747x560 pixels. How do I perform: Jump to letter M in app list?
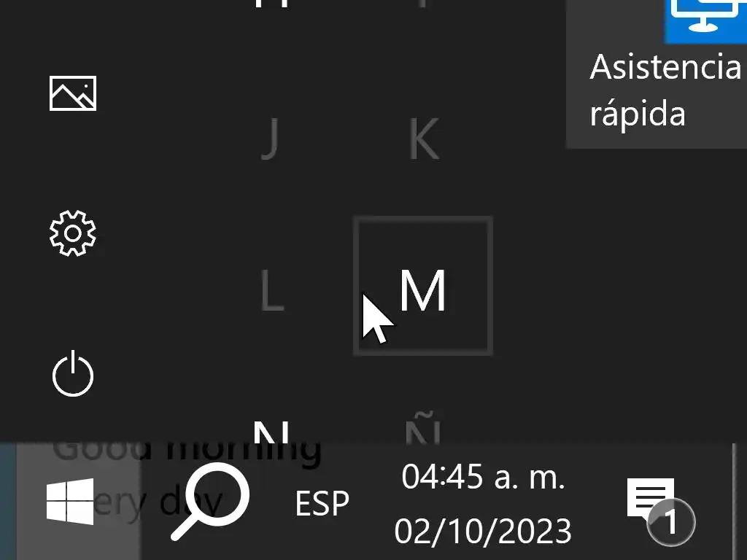point(423,286)
